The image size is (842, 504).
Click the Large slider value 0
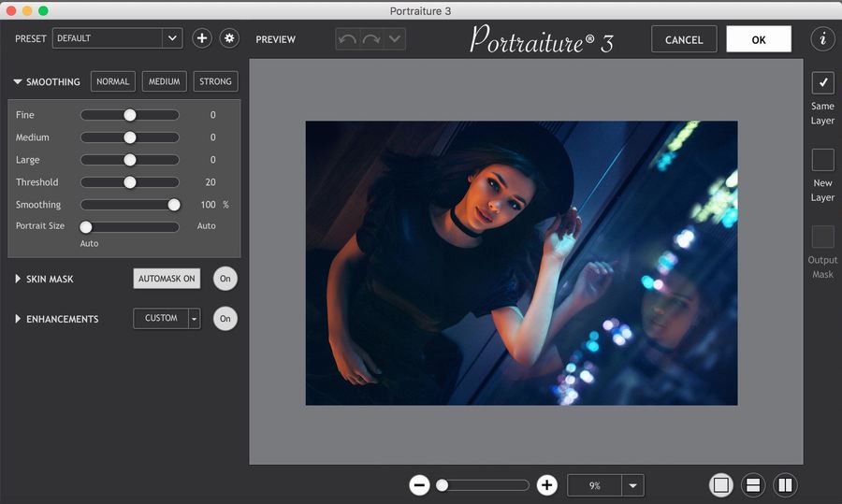pyautogui.click(x=212, y=160)
